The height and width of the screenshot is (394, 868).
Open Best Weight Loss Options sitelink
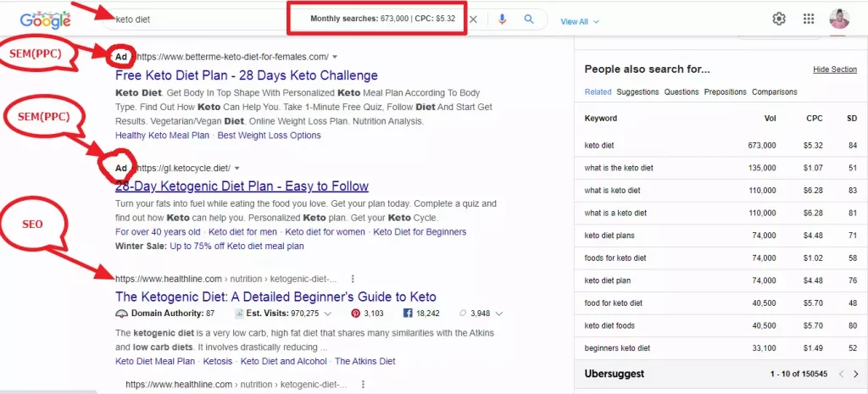(269, 135)
